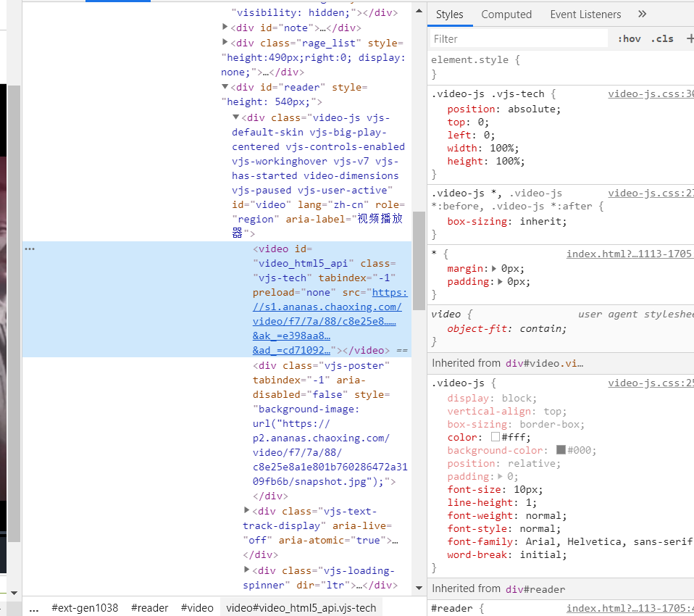Image resolution: width=694 pixels, height=616 pixels.
Task: Switch to the Styles tab
Action: coord(449,14)
